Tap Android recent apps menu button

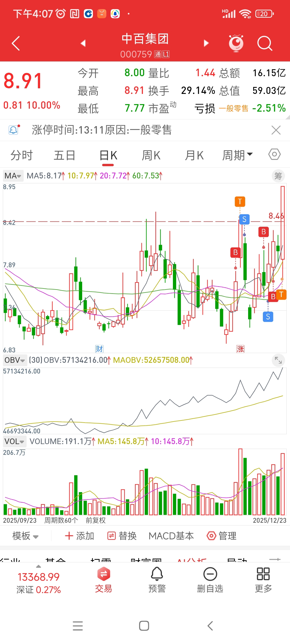point(78,626)
